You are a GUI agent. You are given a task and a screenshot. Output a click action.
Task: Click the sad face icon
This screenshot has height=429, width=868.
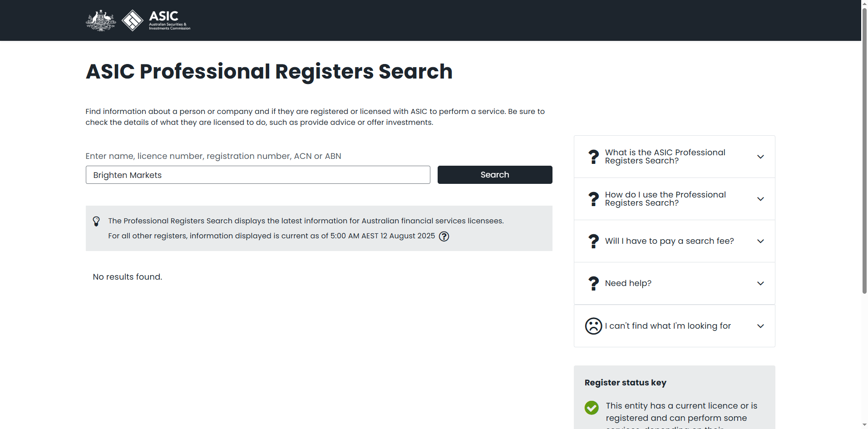pyautogui.click(x=593, y=326)
